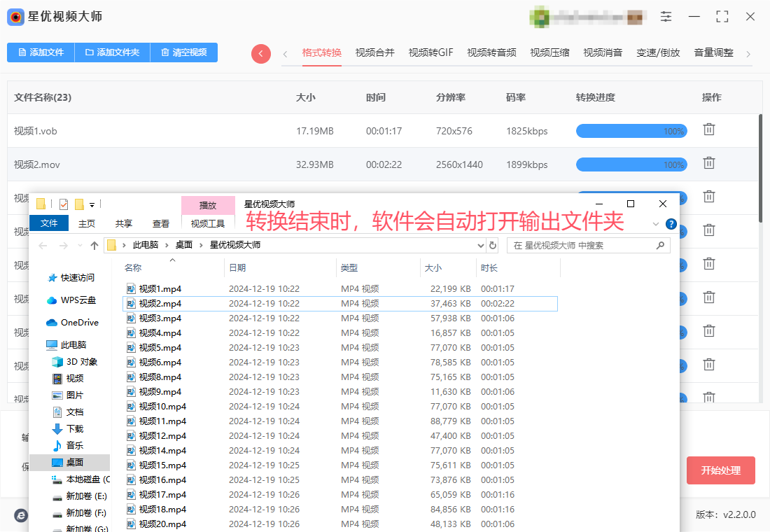Go up one folder level in Explorer
770x532 pixels.
[94, 246]
